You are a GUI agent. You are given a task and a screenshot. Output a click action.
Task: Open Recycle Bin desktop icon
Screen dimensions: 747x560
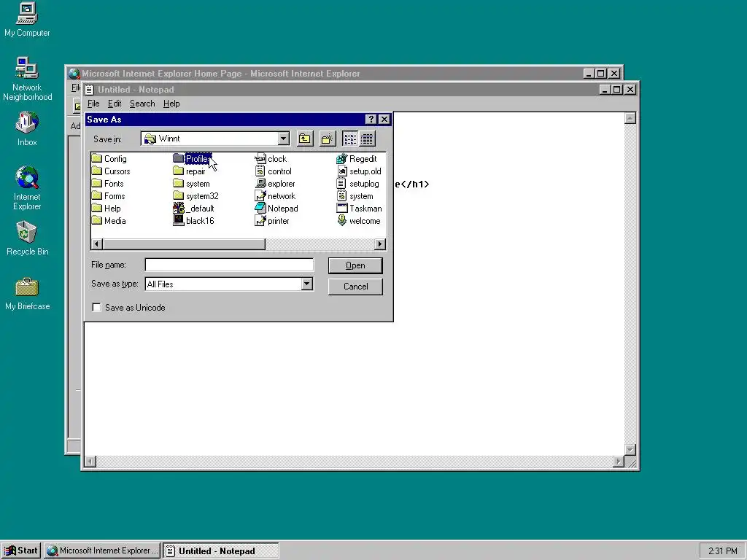pyautogui.click(x=27, y=238)
